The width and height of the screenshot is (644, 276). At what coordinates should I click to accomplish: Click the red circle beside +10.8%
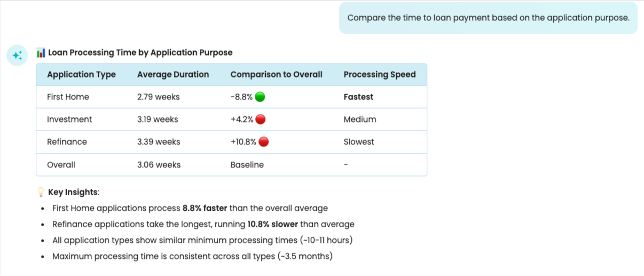point(263,142)
